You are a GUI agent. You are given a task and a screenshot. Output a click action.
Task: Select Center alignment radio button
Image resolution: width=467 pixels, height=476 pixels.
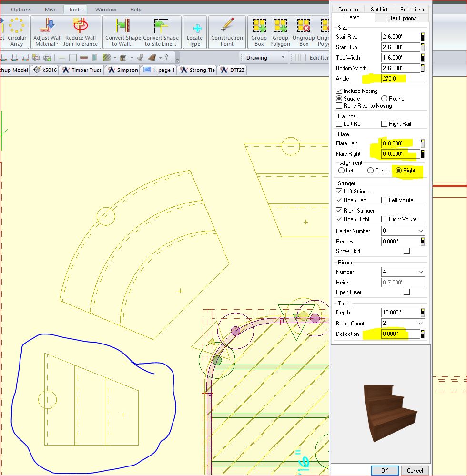[x=370, y=171]
